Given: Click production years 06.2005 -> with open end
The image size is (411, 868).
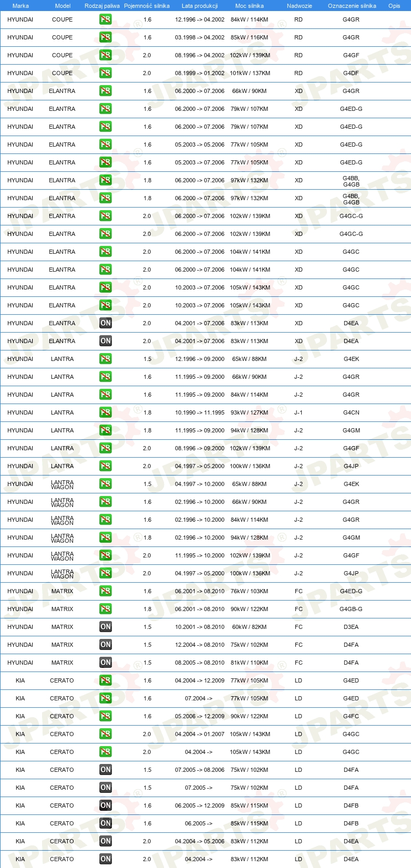Looking at the screenshot, I should pos(199,823).
